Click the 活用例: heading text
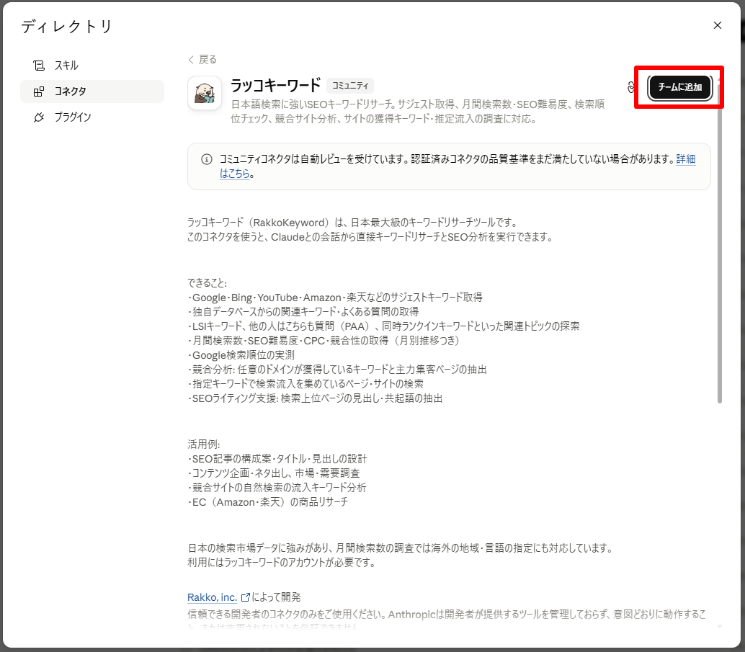 pos(204,444)
